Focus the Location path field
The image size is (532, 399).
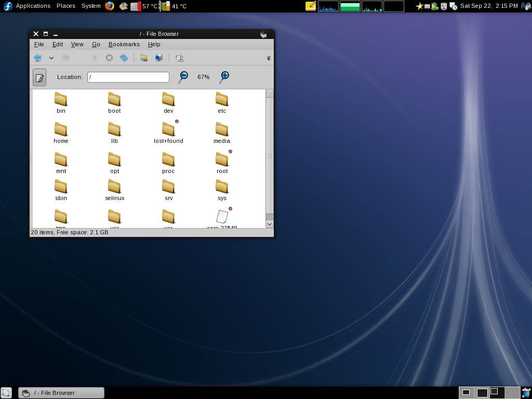click(x=128, y=77)
